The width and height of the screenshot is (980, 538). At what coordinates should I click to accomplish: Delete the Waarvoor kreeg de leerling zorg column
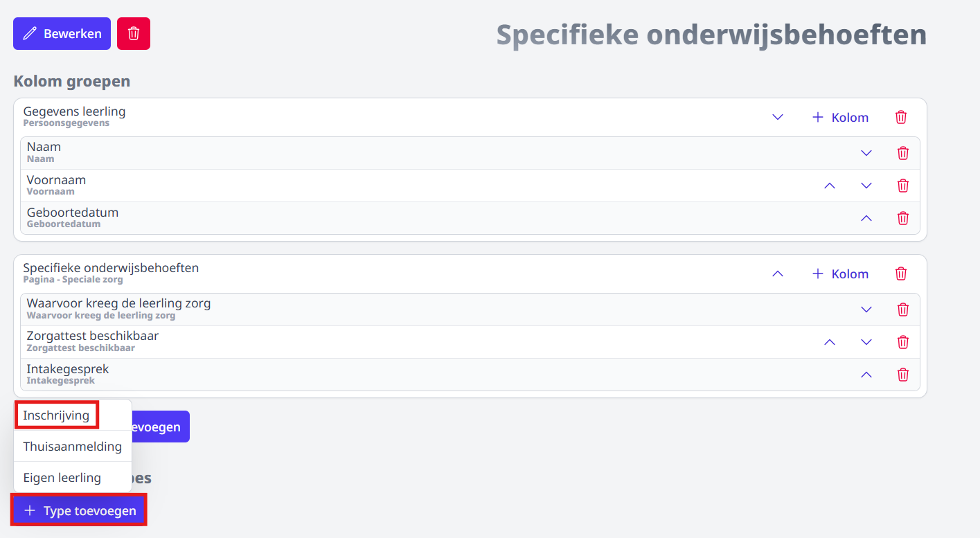point(903,310)
